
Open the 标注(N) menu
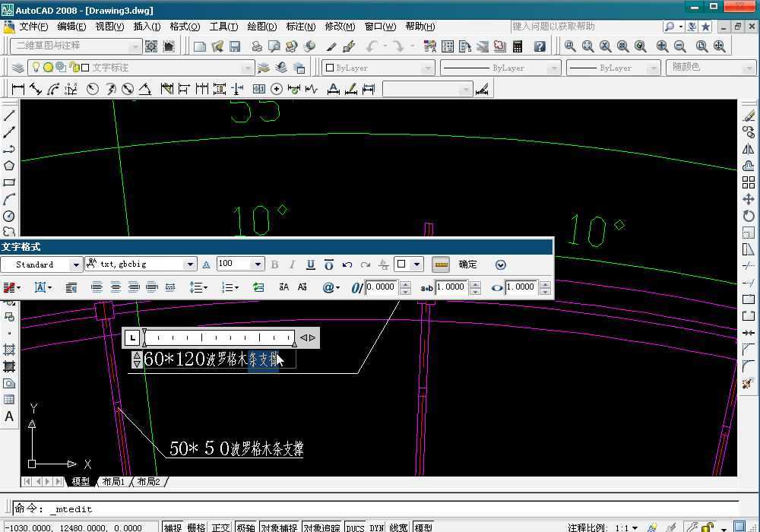(300, 26)
